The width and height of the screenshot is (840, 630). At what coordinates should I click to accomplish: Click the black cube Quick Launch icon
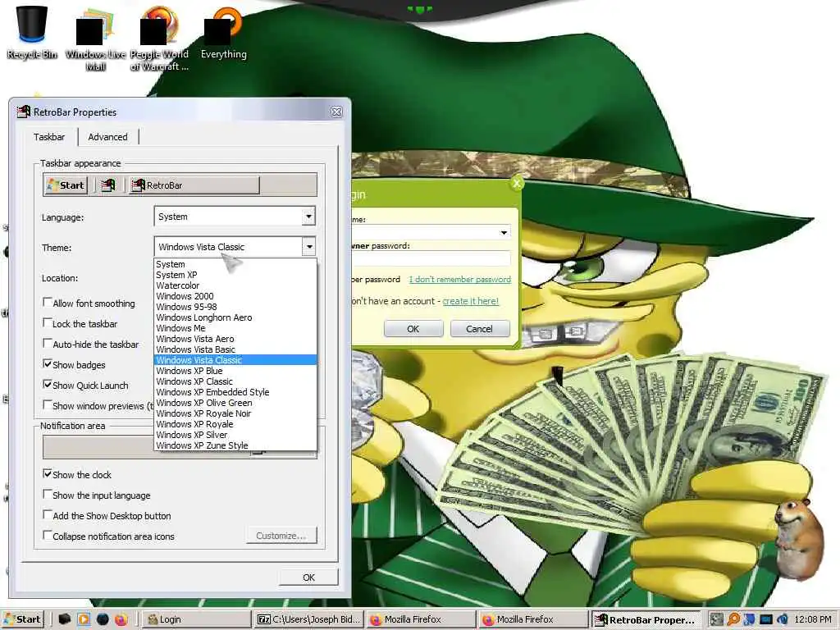(x=65, y=619)
